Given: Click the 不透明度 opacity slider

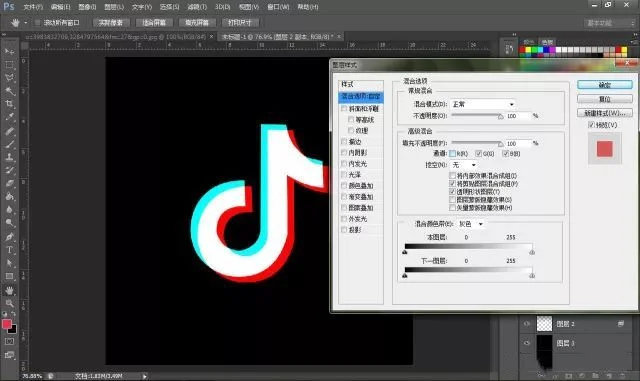Looking at the screenshot, I should tap(477, 116).
